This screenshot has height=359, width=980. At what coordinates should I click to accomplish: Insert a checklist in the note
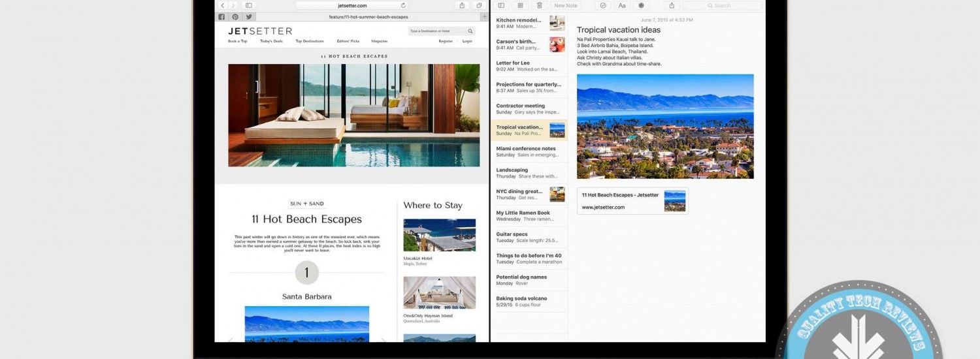(603, 5)
